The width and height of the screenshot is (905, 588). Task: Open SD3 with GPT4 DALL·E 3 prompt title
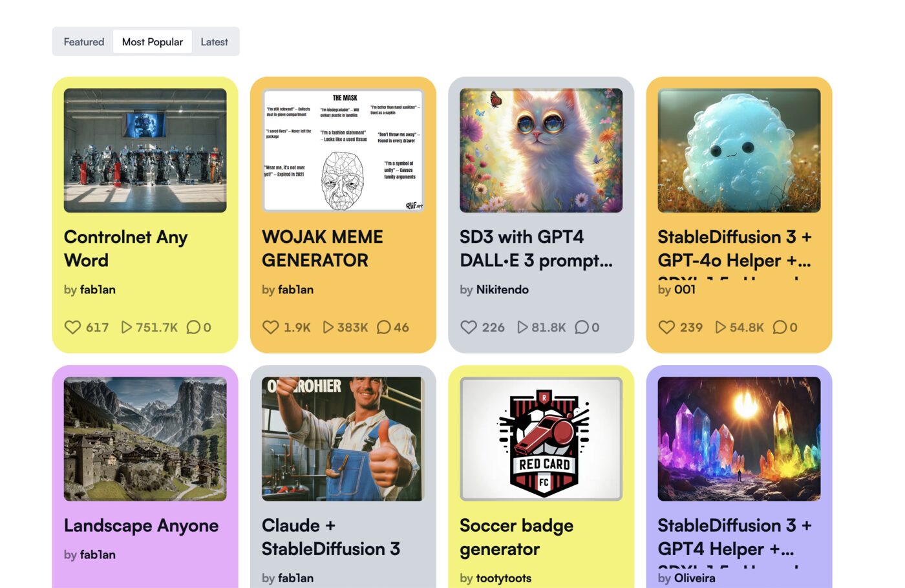[537, 249]
